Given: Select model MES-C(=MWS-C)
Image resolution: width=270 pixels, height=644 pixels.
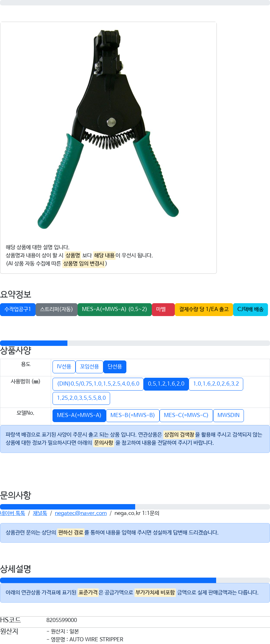Looking at the screenshot, I should [186, 415].
